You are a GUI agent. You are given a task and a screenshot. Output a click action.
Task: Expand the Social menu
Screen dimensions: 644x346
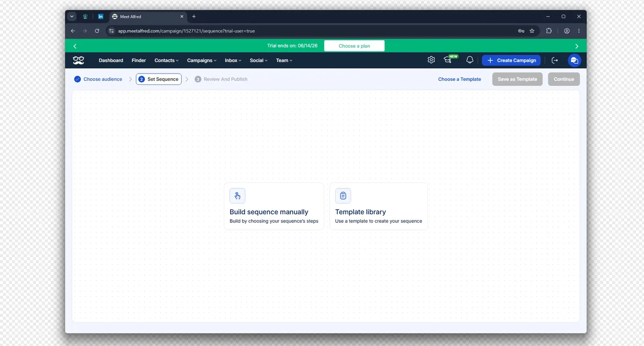(x=258, y=60)
